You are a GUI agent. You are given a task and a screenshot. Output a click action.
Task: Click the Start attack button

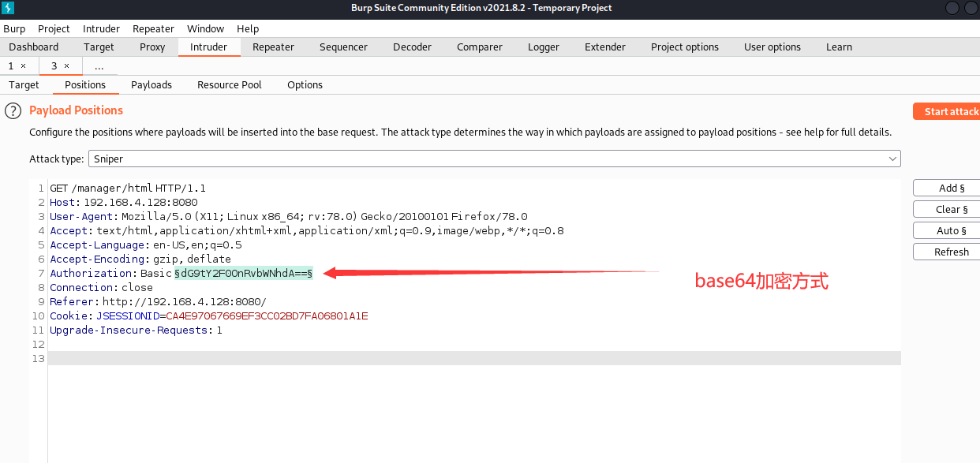pos(947,111)
